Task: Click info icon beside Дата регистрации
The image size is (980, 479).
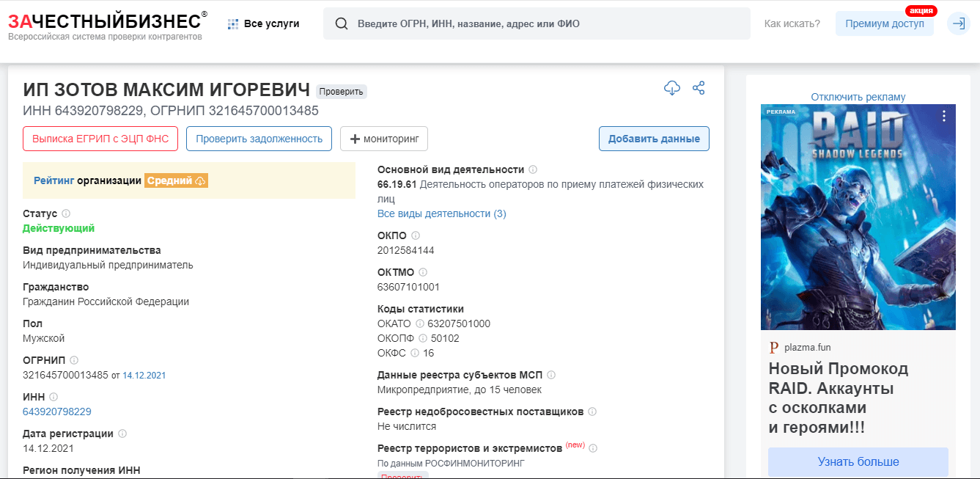Action: click(x=122, y=434)
